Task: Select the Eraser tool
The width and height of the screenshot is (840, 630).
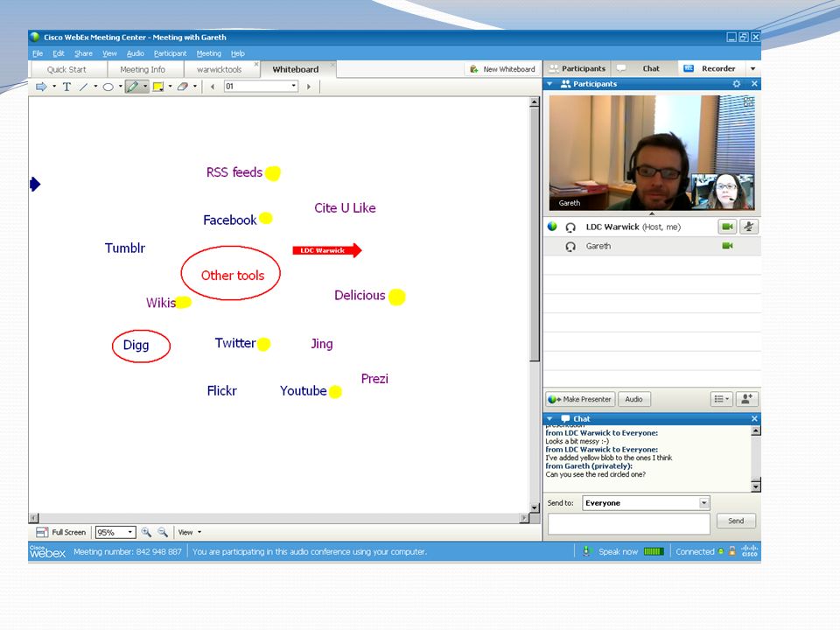Action: tap(183, 87)
